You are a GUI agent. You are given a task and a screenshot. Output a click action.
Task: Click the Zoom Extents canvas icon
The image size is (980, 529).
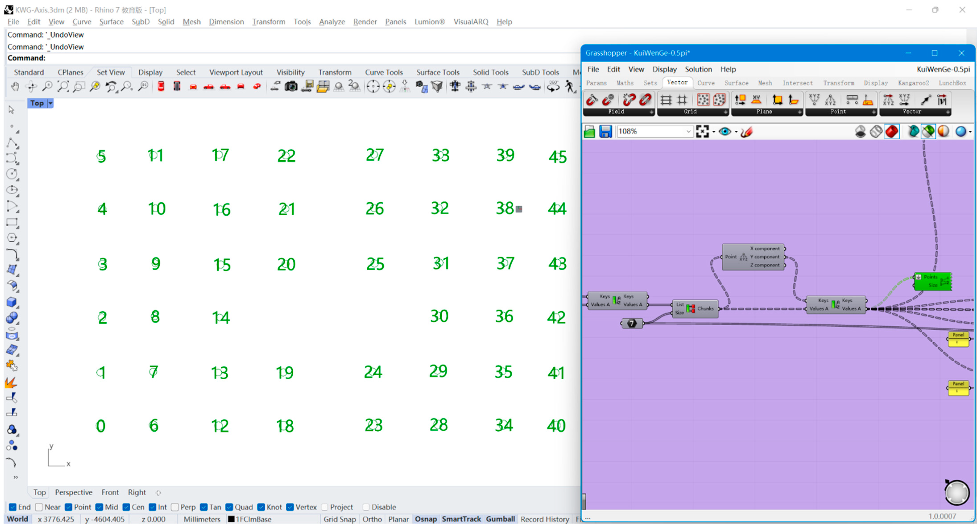click(702, 132)
